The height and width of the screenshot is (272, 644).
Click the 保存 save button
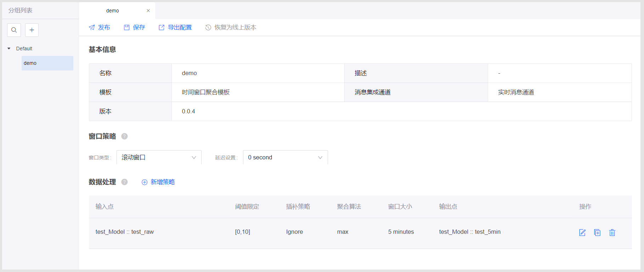point(134,27)
